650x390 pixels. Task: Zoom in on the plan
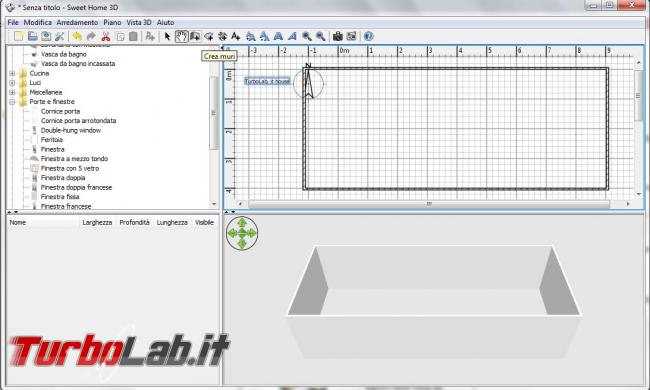point(307,36)
